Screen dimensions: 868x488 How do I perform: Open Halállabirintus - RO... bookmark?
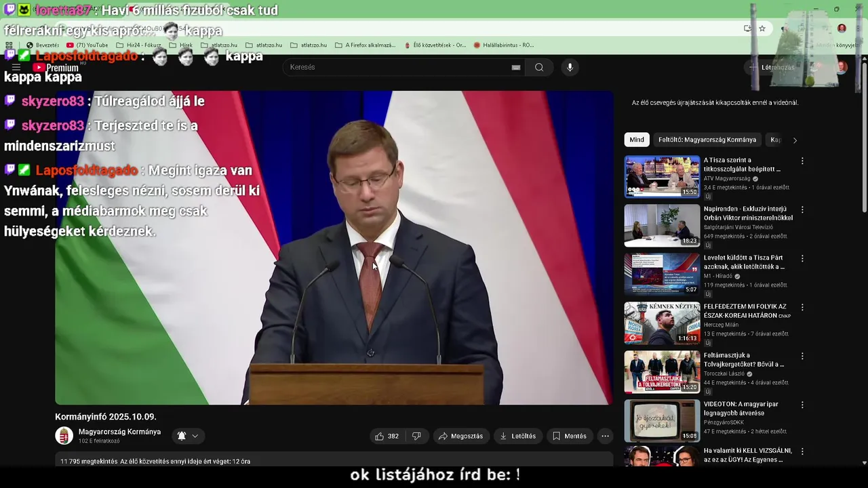click(x=504, y=45)
